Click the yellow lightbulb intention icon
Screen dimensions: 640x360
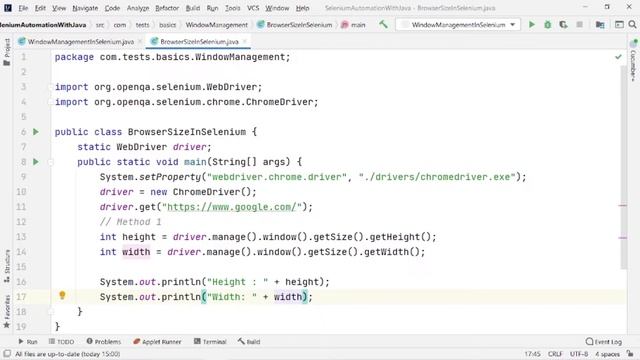62,295
